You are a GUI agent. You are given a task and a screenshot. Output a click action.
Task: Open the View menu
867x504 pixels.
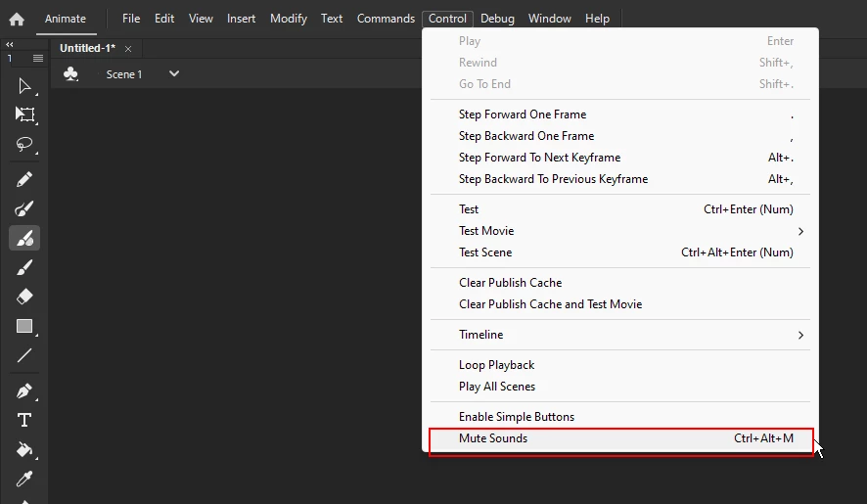click(x=201, y=19)
